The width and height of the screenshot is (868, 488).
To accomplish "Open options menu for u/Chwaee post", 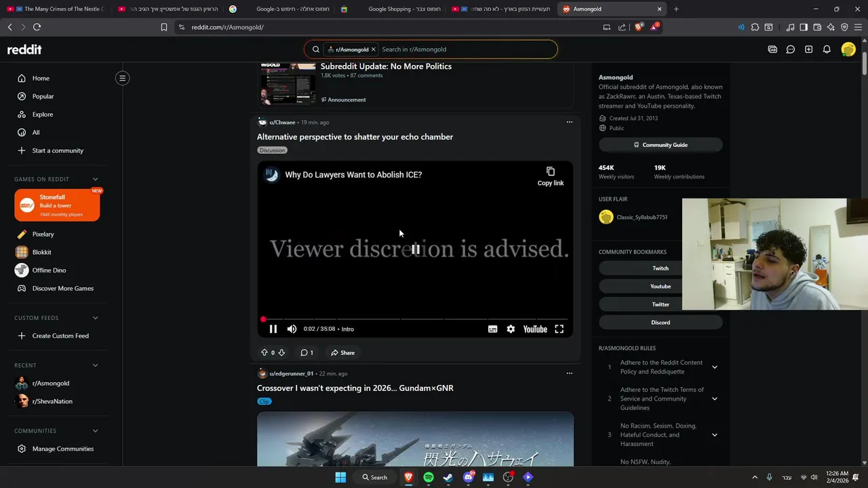I will (569, 122).
